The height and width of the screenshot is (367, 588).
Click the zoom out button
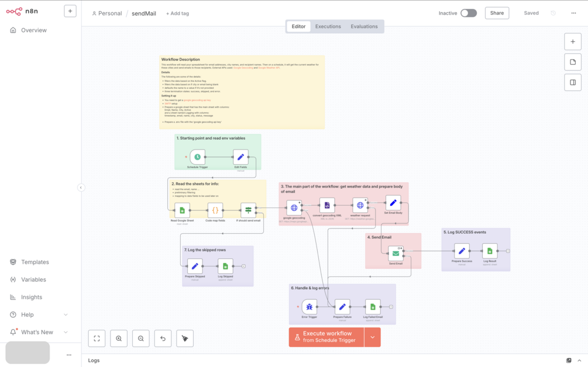141,338
